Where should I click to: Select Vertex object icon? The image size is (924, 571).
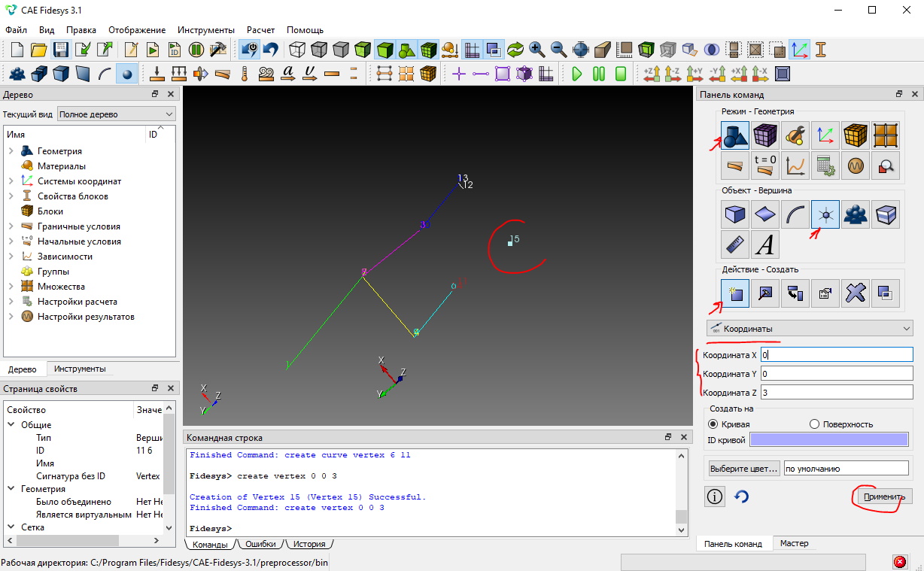pyautogui.click(x=825, y=215)
